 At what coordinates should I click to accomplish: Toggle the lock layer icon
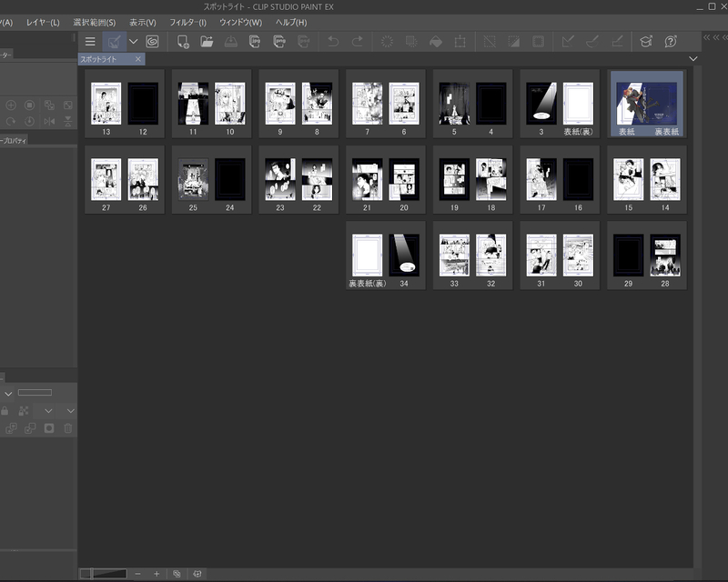(5, 411)
